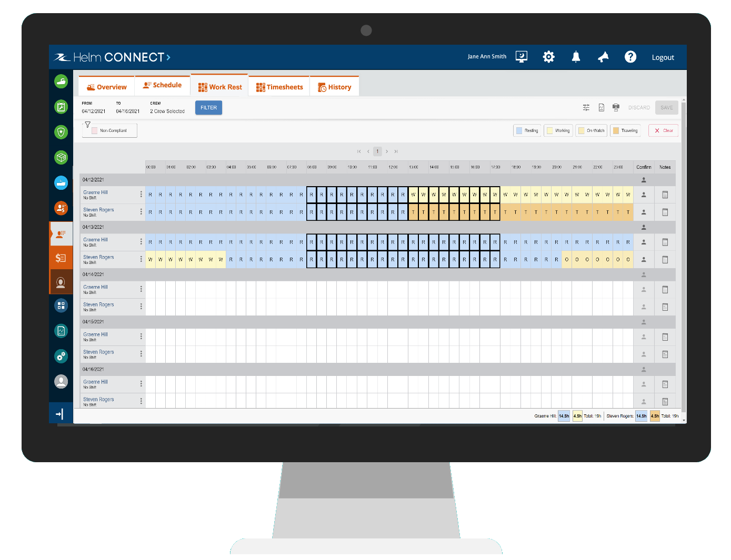Image resolution: width=731 pixels, height=560 pixels.
Task: Click the export document icon near Discard
Action: coord(601,107)
